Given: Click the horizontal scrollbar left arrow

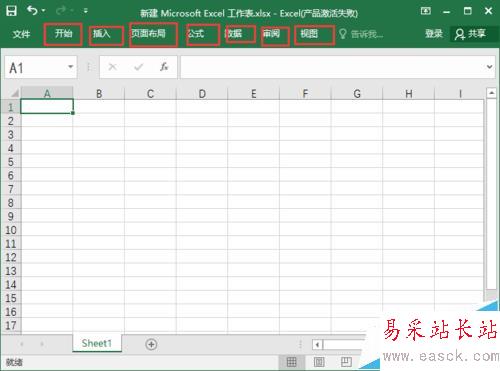Looking at the screenshot, I should 317,344.
